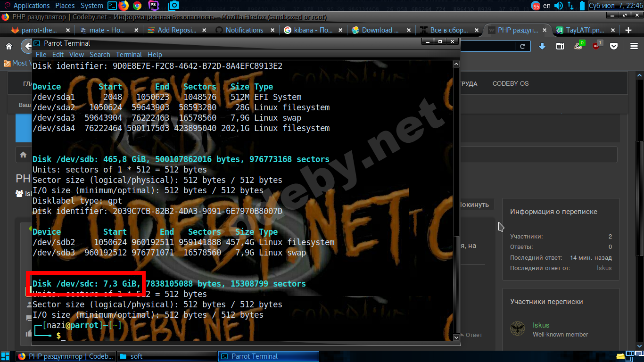Launch PhpStorm from the top panel

153,6
